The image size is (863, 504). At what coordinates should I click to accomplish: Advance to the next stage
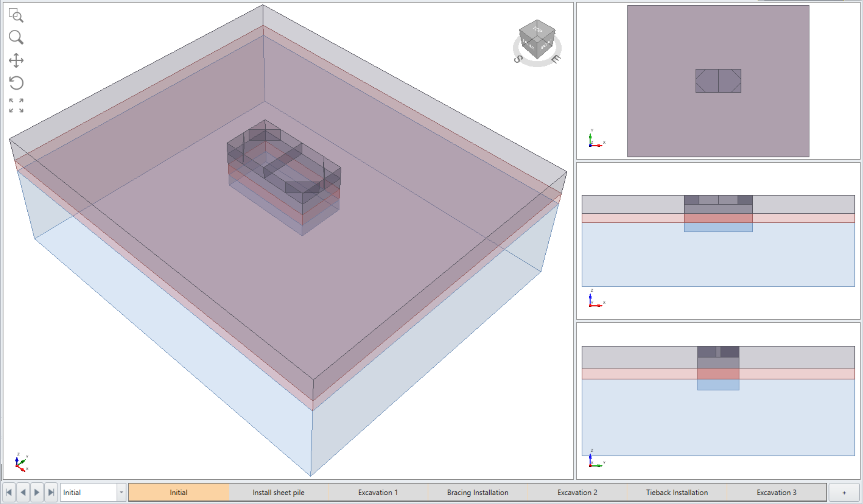(37, 492)
